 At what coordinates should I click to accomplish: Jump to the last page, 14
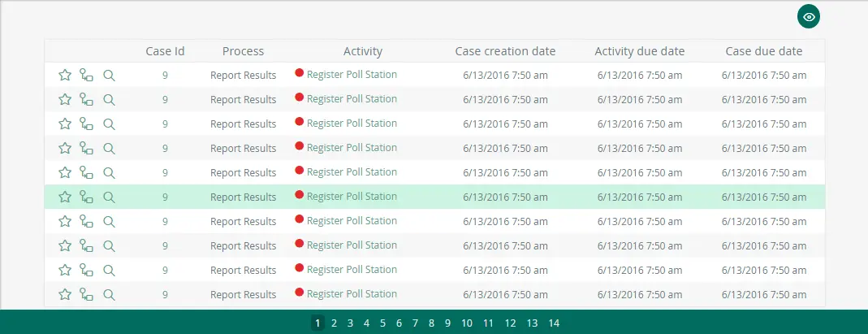click(554, 323)
